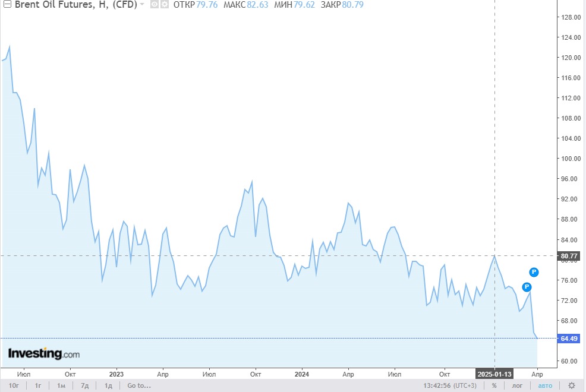Select the 7д time range

coord(85,385)
